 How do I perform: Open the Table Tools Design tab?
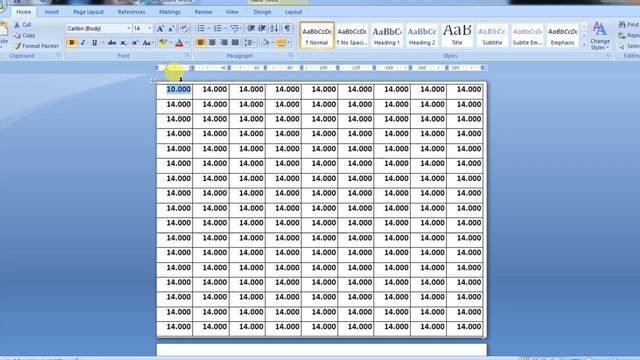tap(262, 12)
